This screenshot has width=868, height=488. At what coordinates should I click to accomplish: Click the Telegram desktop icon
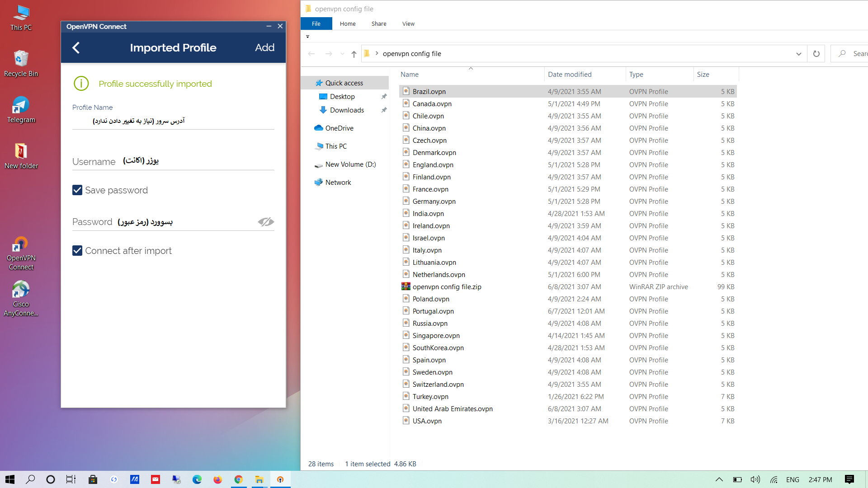coord(21,105)
